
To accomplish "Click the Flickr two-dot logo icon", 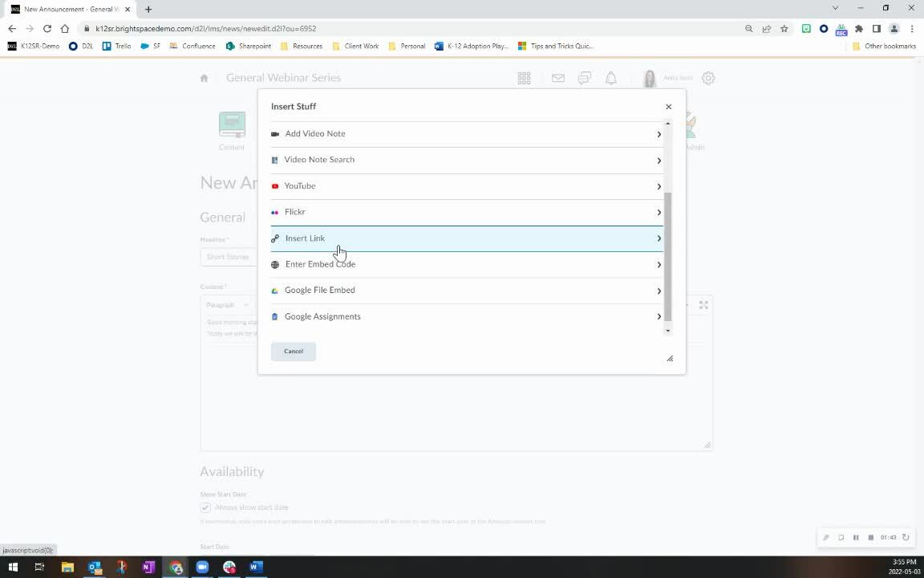I will pos(274,212).
